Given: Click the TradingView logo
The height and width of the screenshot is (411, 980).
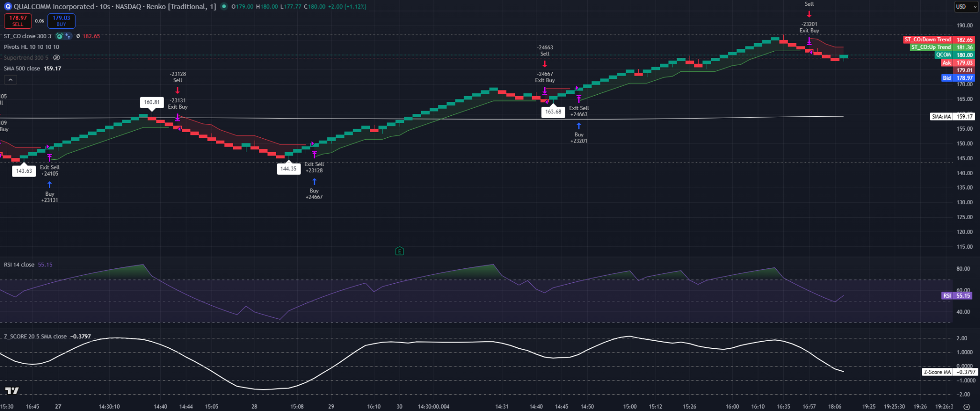Looking at the screenshot, I should pos(12,391).
